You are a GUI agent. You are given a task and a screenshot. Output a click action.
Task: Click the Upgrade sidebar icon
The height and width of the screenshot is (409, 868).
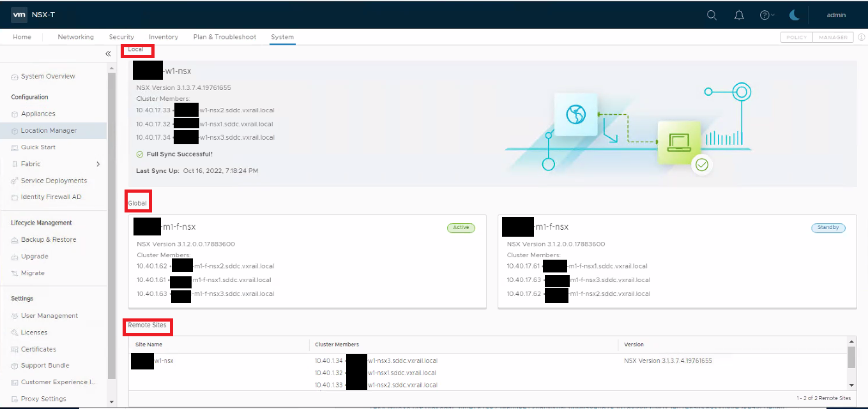click(x=15, y=257)
